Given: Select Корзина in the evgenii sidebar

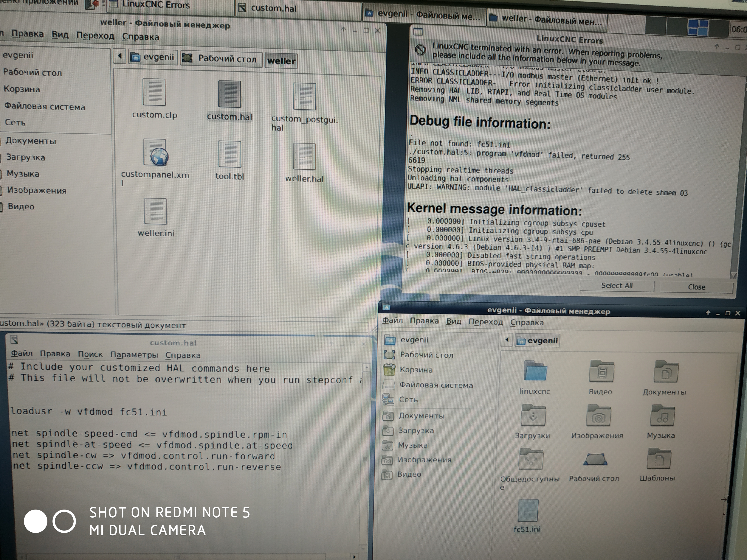Looking at the screenshot, I should (x=416, y=370).
